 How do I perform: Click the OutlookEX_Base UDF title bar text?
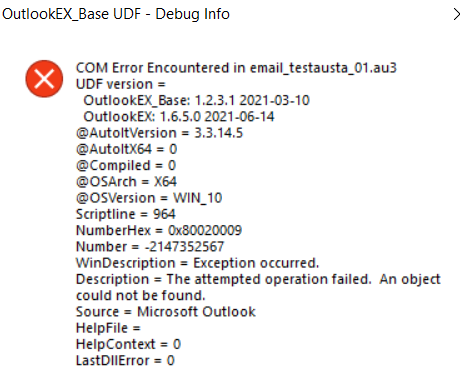pos(116,14)
